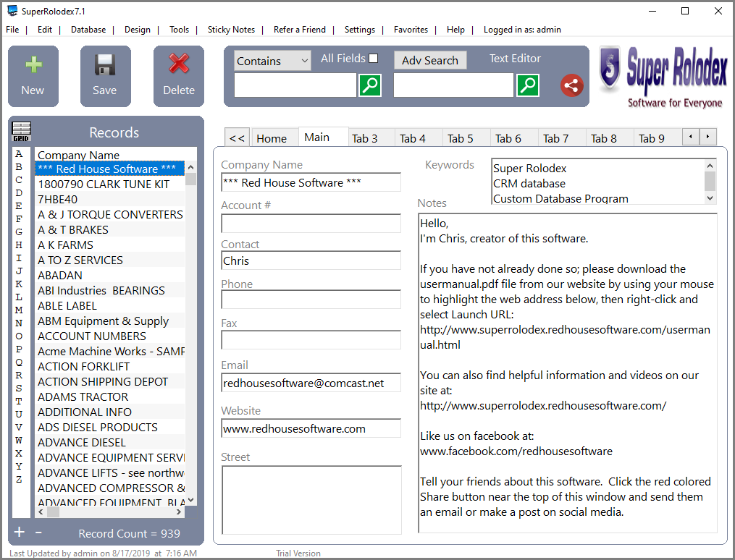Click the Records horizontal scroll right arrow
The width and height of the screenshot is (735, 560).
(x=179, y=512)
